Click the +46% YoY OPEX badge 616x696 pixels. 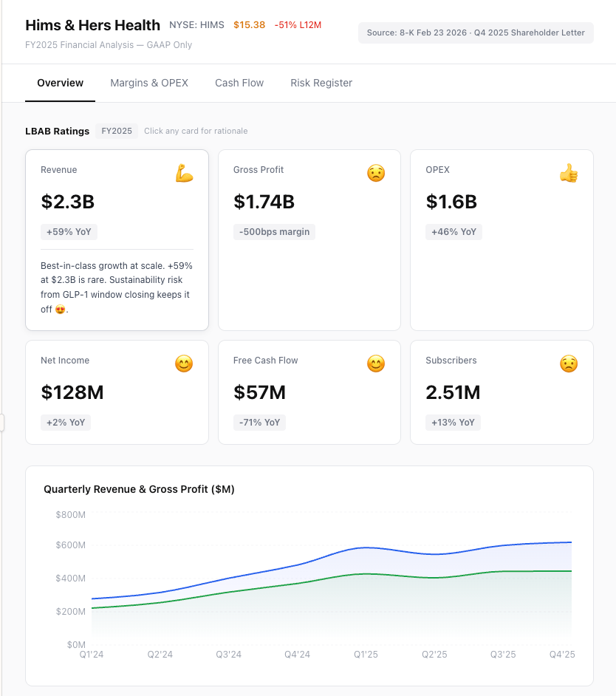454,232
